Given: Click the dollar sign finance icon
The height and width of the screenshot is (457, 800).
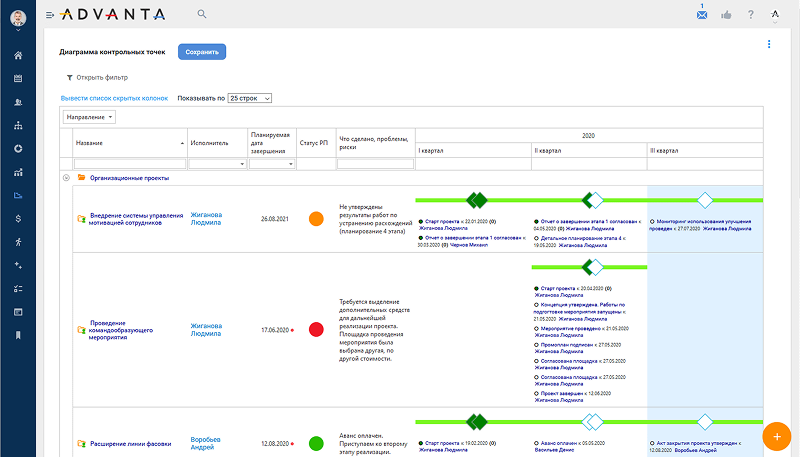Looking at the screenshot, I should click(x=18, y=218).
